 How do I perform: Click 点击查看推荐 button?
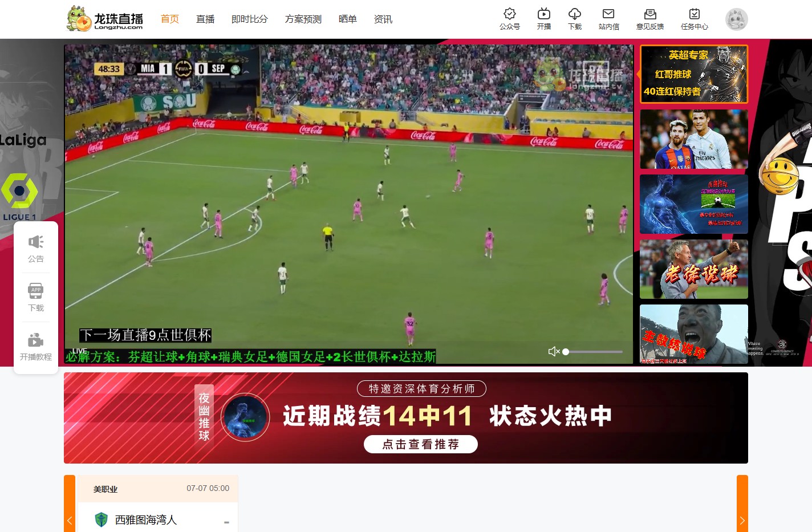pyautogui.click(x=421, y=444)
